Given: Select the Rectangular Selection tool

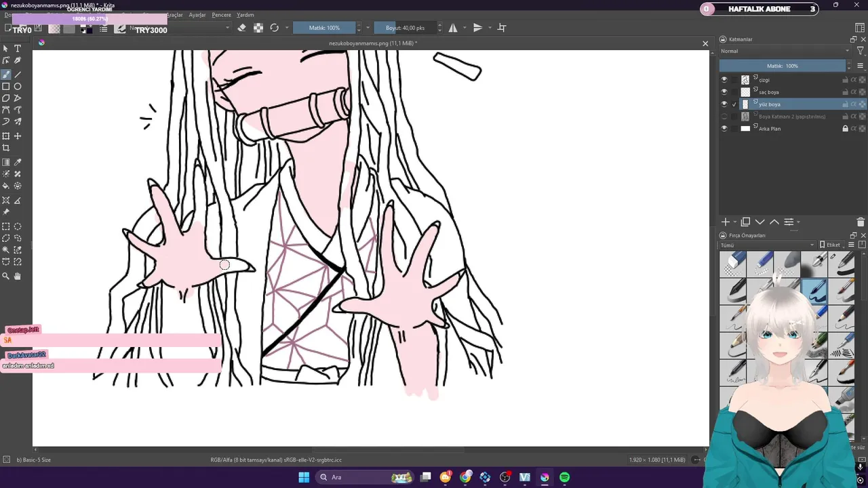Looking at the screenshot, I should [x=6, y=227].
